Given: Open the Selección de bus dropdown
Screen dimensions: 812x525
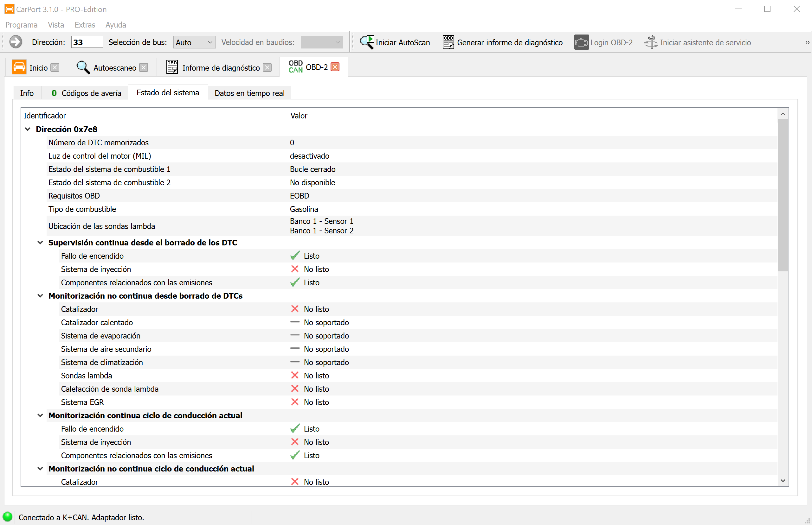Looking at the screenshot, I should pyautogui.click(x=194, y=42).
